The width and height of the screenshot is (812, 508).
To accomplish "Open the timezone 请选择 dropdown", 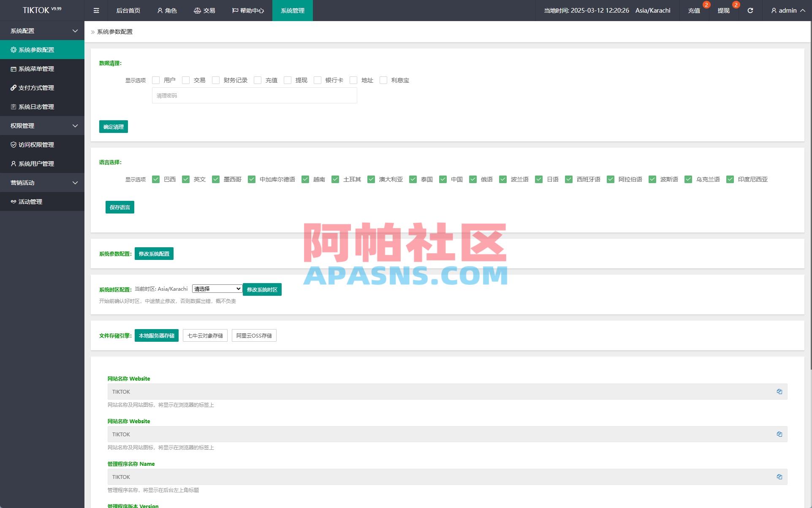I will [x=217, y=288].
